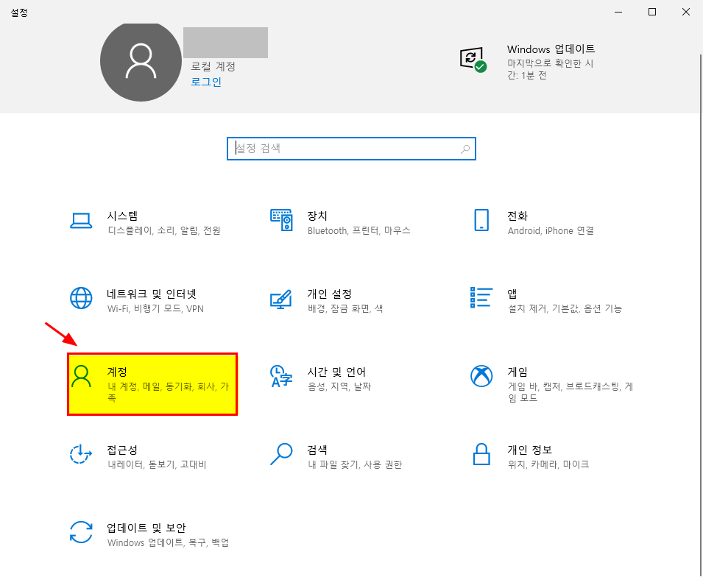This screenshot has height=588, width=703.
Task: Open the 검색 magnifier category icon
Action: click(281, 454)
